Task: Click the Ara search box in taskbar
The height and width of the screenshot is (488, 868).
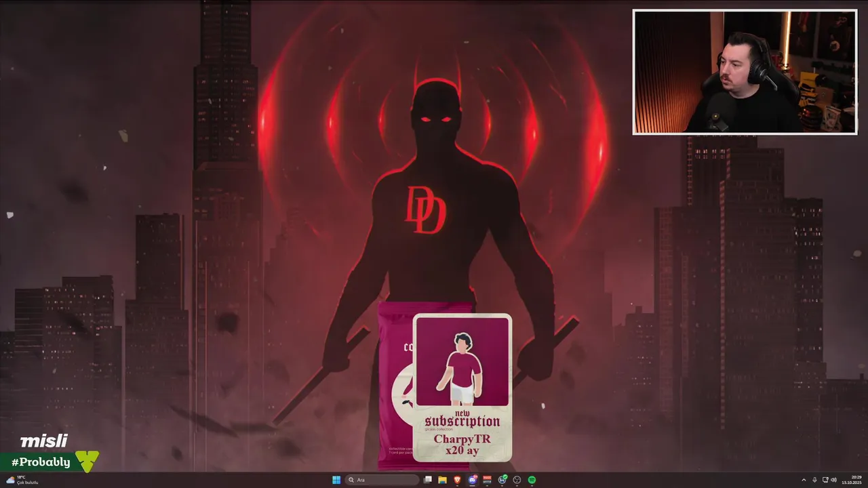Action: coord(382,480)
